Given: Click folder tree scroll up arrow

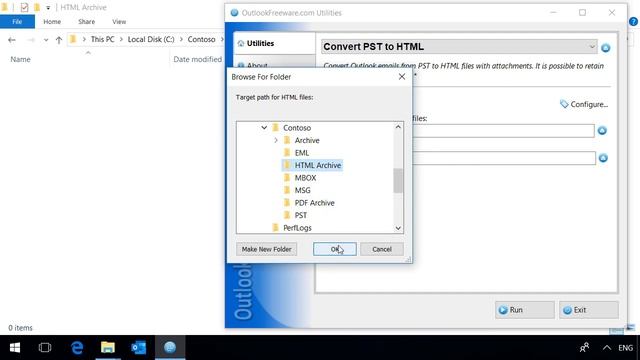Looking at the screenshot, I should (398, 127).
